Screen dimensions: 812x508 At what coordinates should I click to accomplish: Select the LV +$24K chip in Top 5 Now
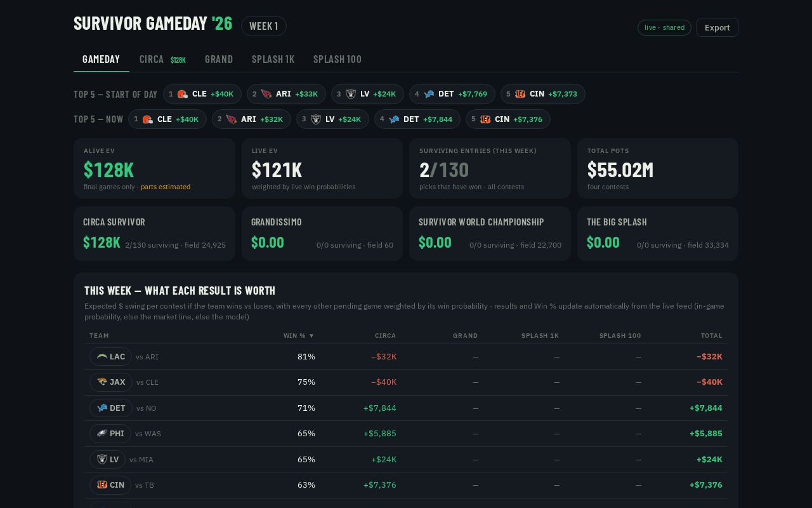332,119
